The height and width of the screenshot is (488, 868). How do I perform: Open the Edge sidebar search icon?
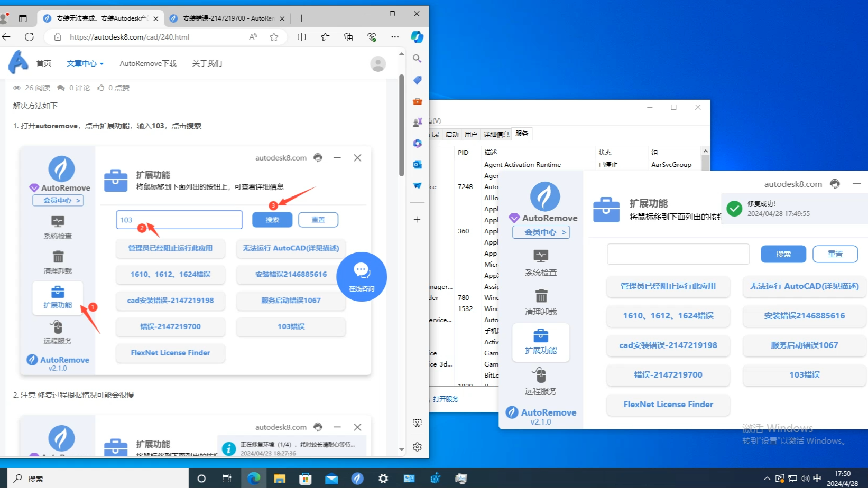[417, 59]
